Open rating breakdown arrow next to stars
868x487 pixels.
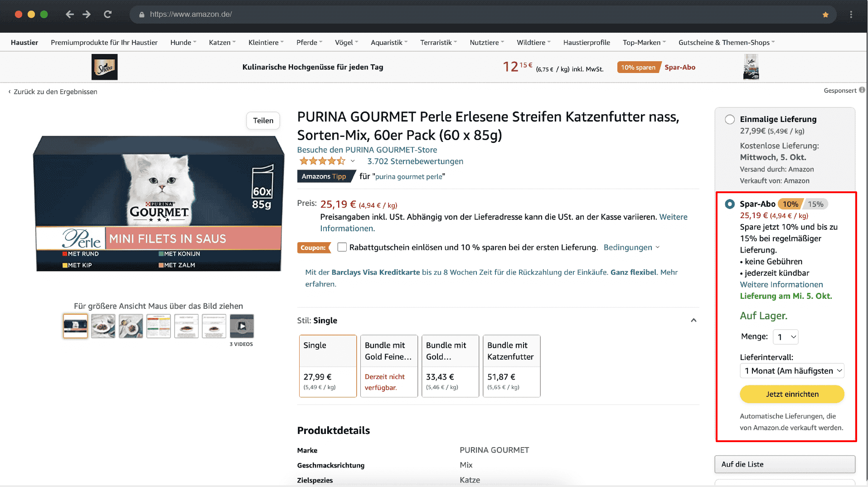(353, 161)
